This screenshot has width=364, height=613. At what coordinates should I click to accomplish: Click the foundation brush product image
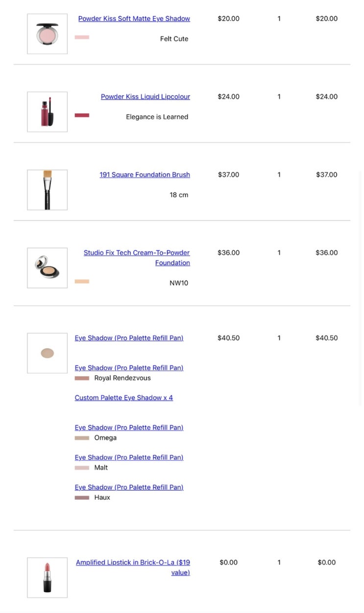point(47,190)
